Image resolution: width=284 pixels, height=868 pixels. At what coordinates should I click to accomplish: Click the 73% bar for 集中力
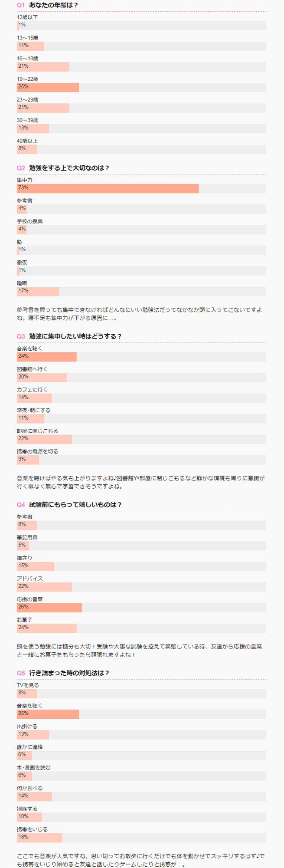coord(108,188)
